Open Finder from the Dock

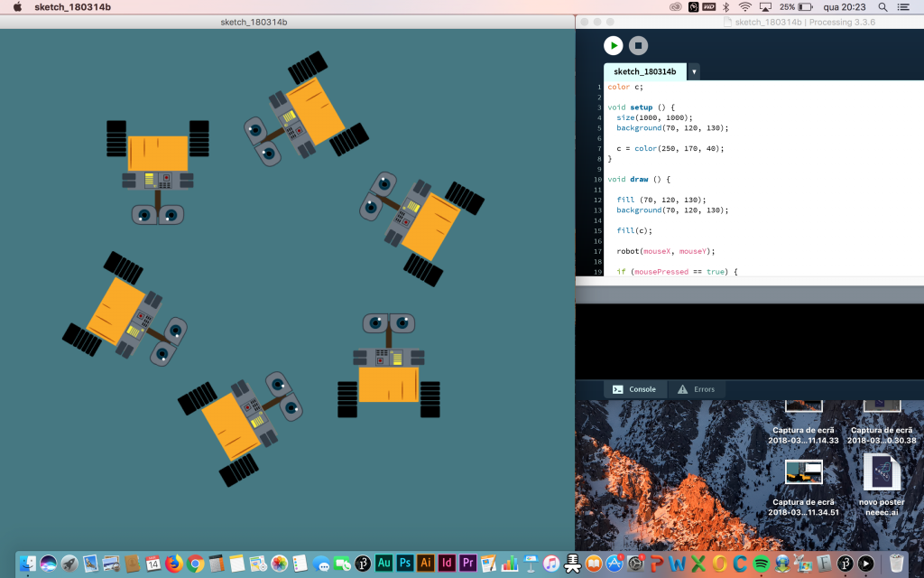(x=28, y=564)
